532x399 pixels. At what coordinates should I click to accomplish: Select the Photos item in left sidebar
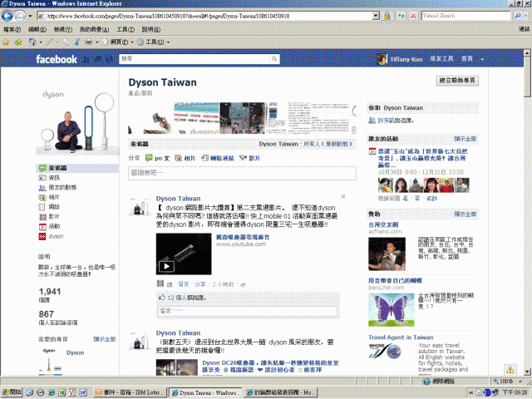pos(54,197)
